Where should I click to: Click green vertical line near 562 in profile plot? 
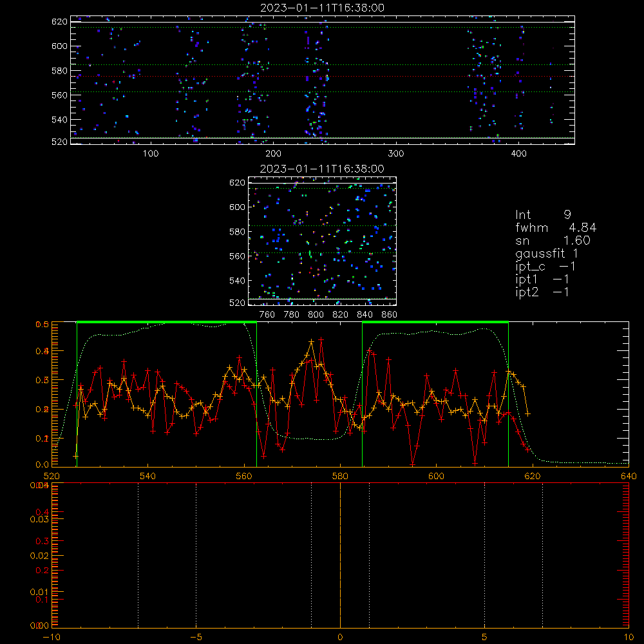pyautogui.click(x=257, y=394)
